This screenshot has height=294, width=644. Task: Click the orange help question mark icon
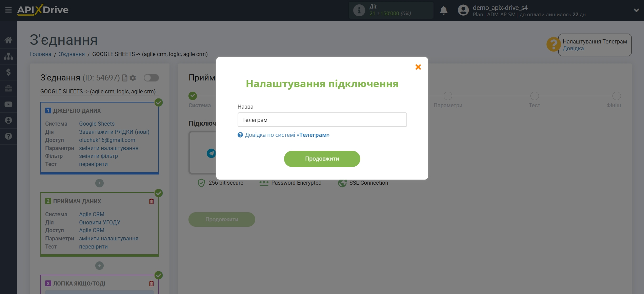pos(553,44)
